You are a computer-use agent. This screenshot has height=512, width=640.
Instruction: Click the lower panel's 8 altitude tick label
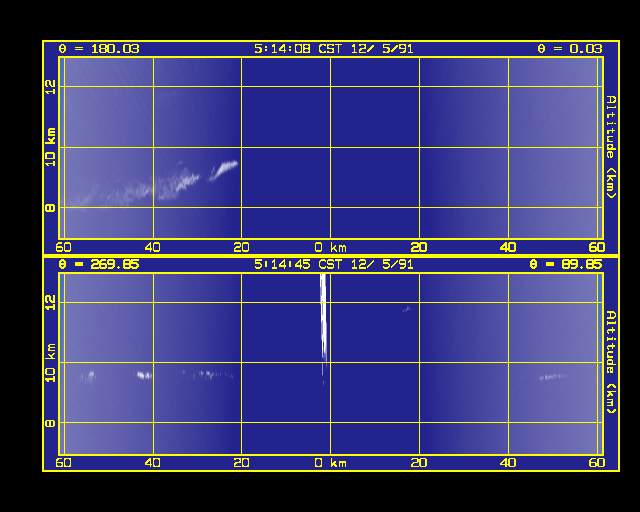pos(50,423)
